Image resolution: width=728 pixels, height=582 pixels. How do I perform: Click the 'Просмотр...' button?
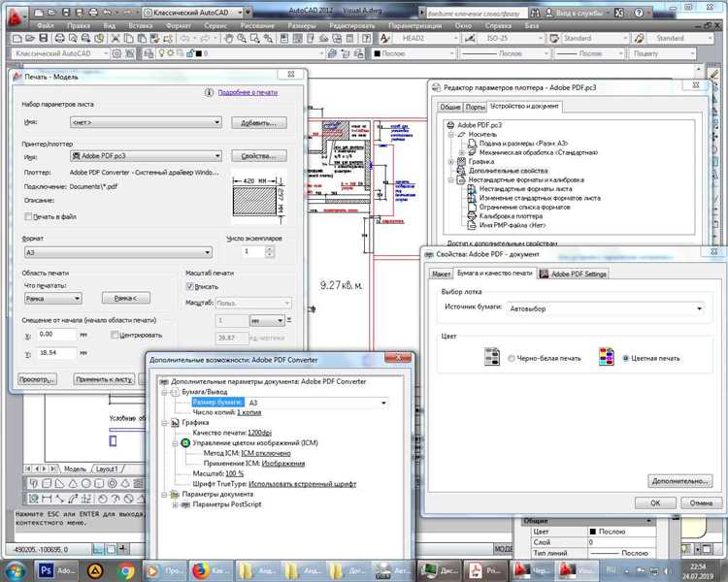point(37,379)
